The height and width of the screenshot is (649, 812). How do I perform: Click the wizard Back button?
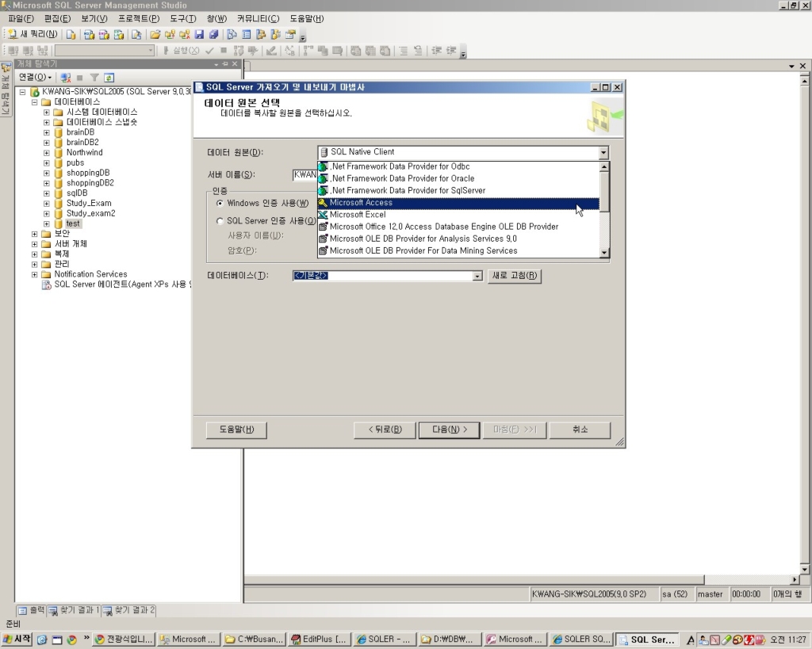385,429
